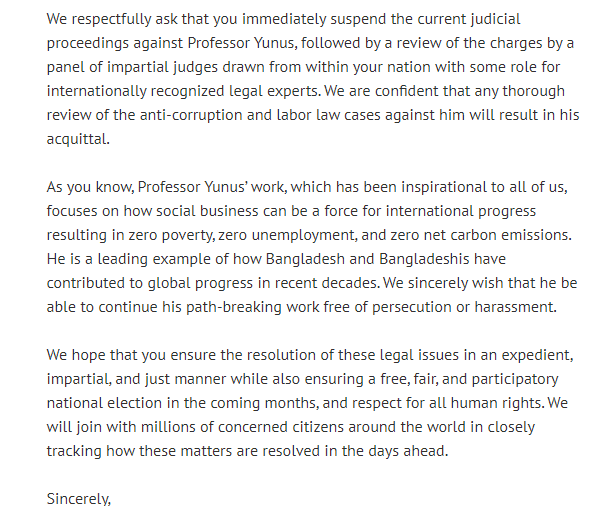Click the word "path-breaking"

coord(234,307)
